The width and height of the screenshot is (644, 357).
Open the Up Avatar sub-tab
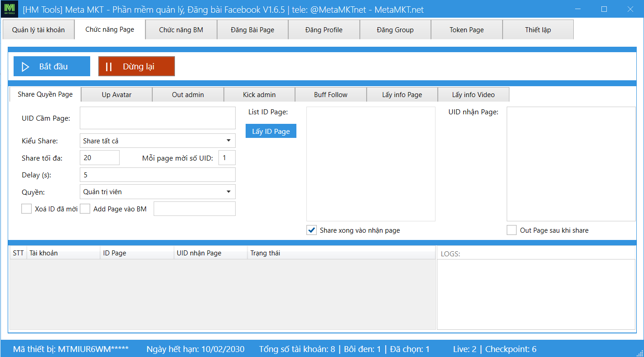click(116, 95)
